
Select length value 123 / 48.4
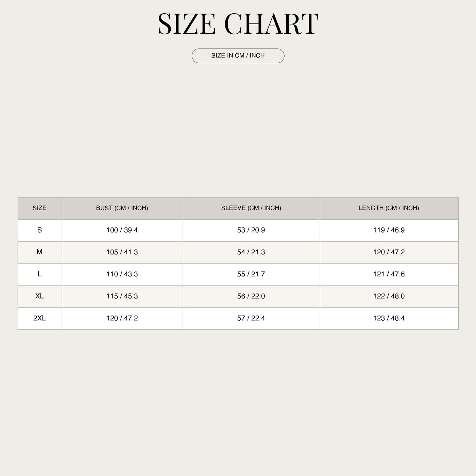click(x=389, y=318)
